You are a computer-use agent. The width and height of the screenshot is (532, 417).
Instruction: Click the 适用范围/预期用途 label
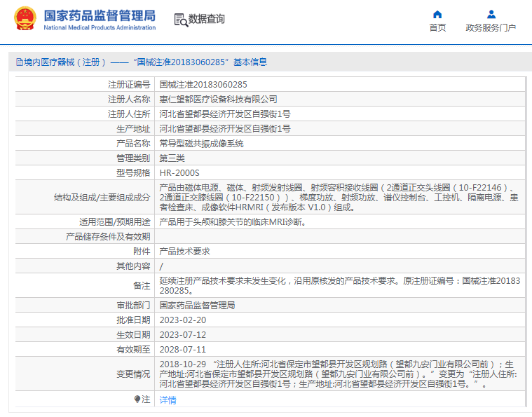[115, 222]
